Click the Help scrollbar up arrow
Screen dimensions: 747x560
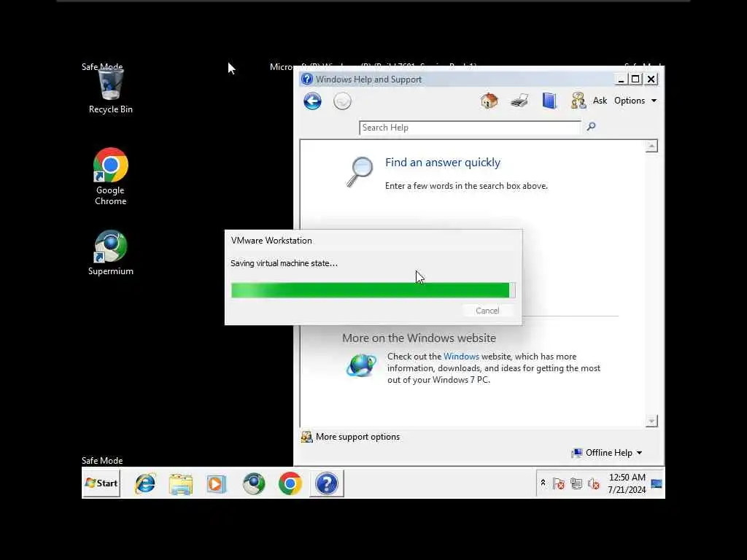click(651, 146)
